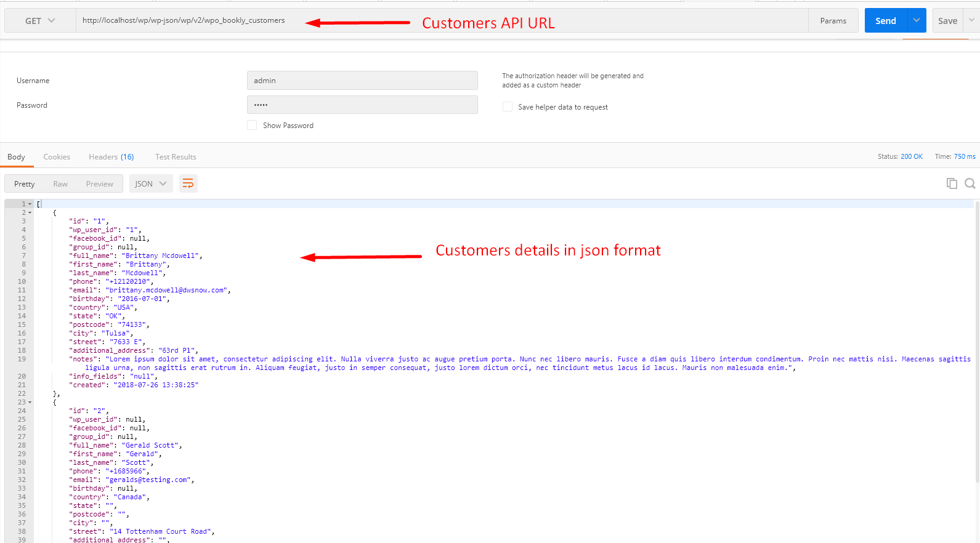Click the response body vertical scrollbar
The image size is (980, 543).
pyautogui.click(x=977, y=342)
